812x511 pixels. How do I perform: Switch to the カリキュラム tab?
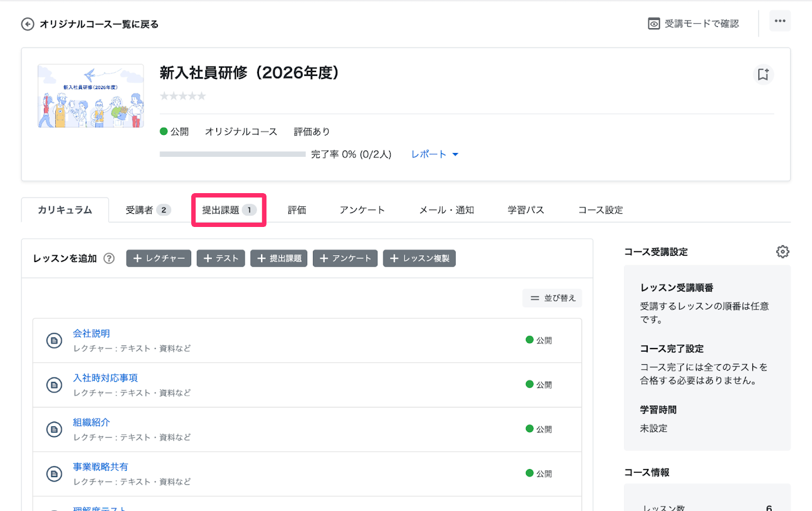pos(65,210)
